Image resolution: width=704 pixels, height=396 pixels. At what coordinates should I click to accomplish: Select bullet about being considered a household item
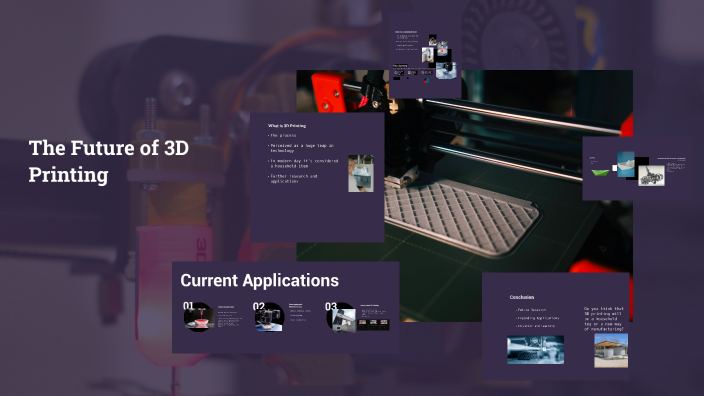pos(304,163)
